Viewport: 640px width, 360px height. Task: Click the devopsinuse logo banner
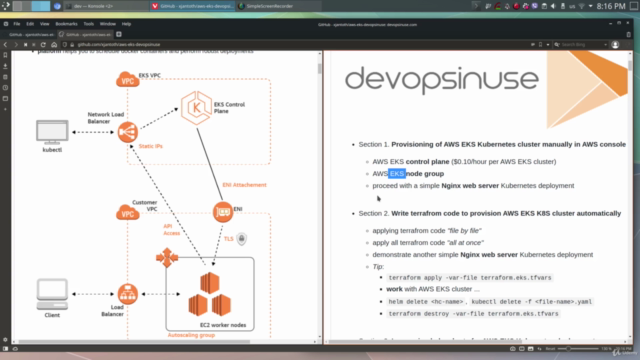pos(442,80)
